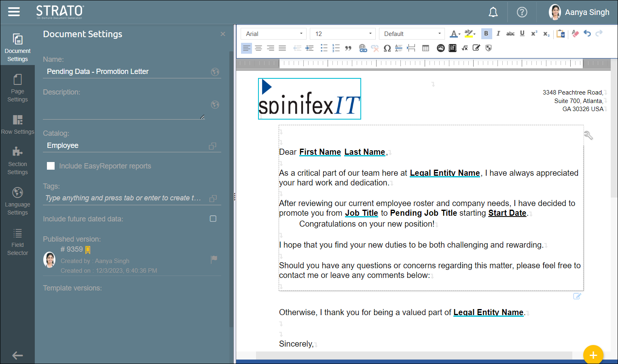
Task: Open the Page Settings sidebar tab
Action: pos(17,88)
